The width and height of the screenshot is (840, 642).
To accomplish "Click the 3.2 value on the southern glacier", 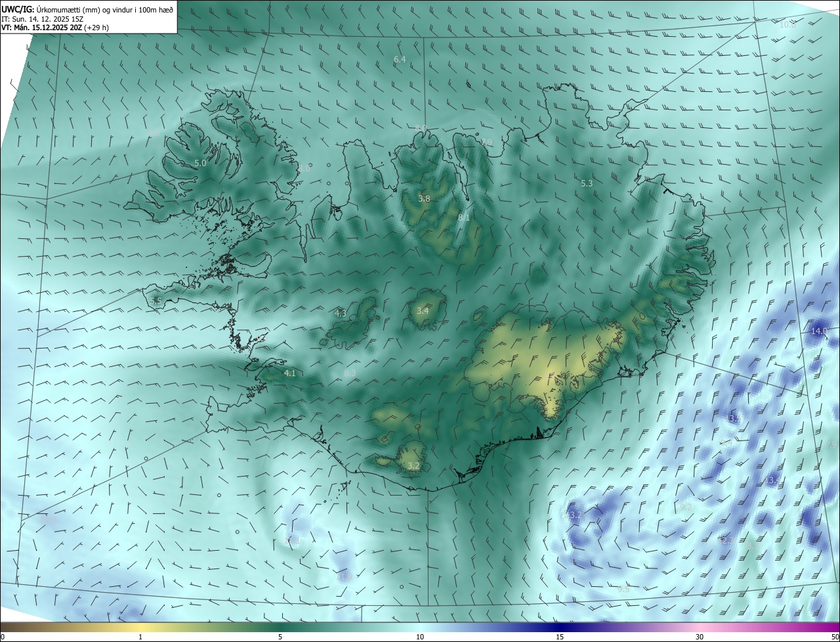I will pyautogui.click(x=413, y=466).
